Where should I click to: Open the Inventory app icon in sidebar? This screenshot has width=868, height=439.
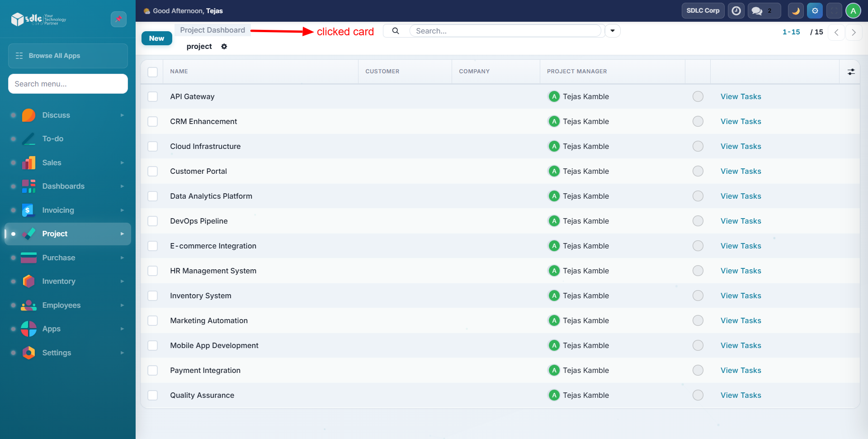[x=28, y=281]
